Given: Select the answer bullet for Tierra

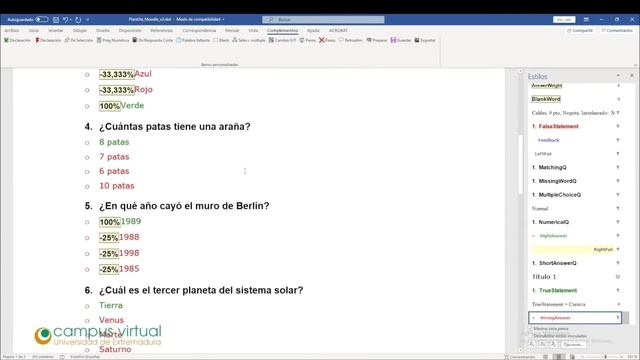Looking at the screenshot, I should pyautogui.click(x=87, y=306).
